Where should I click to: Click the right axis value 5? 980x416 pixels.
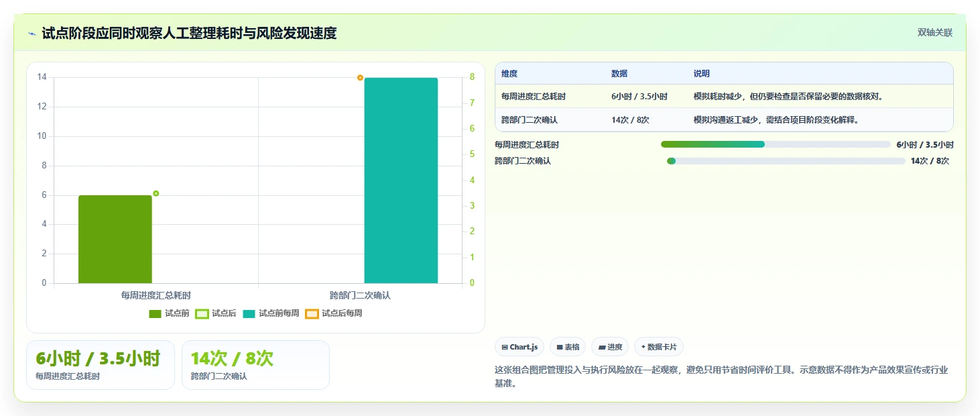coord(472,154)
